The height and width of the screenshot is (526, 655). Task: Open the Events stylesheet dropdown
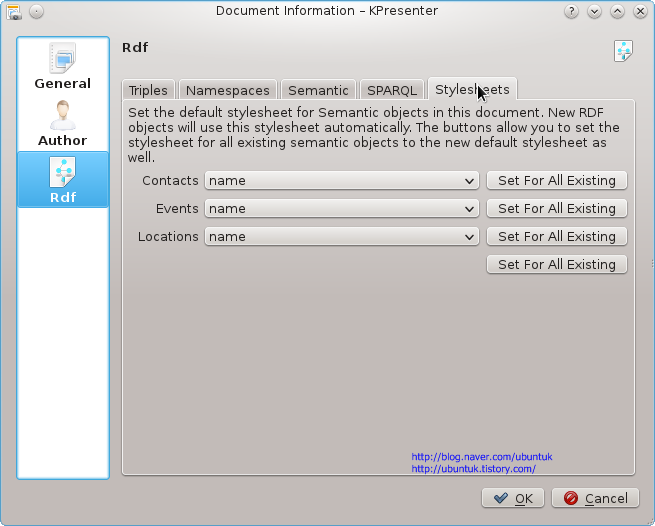click(342, 208)
